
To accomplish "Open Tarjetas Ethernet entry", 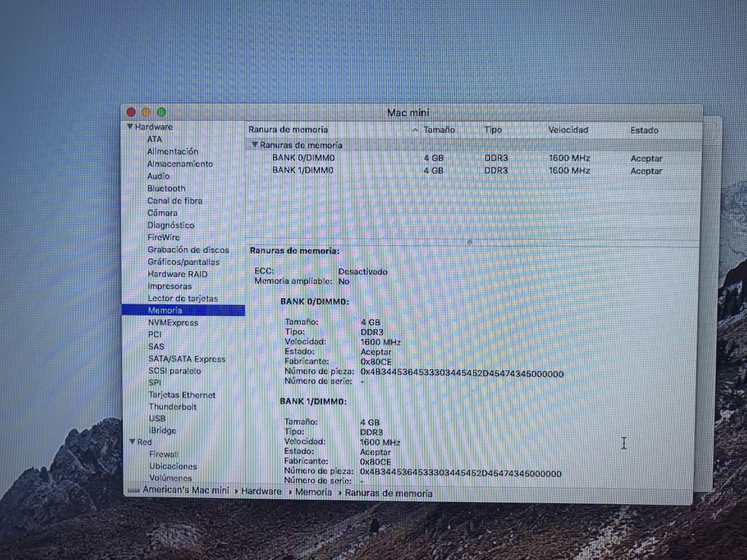I will pos(182,395).
